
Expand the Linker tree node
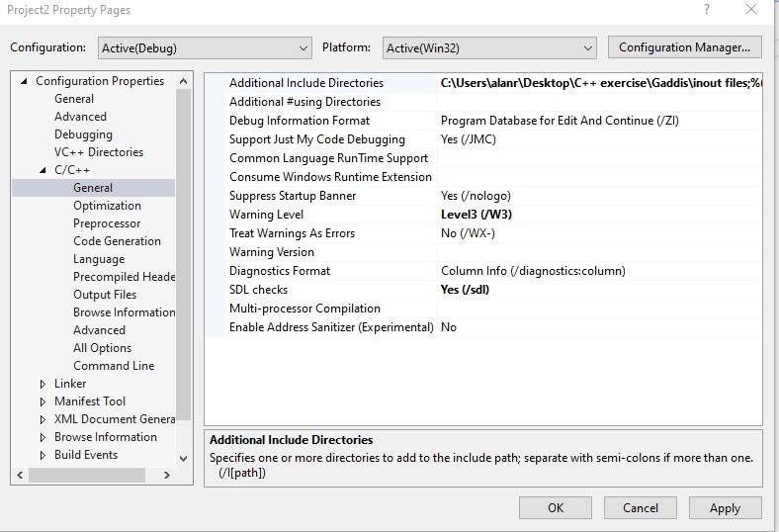click(x=43, y=384)
